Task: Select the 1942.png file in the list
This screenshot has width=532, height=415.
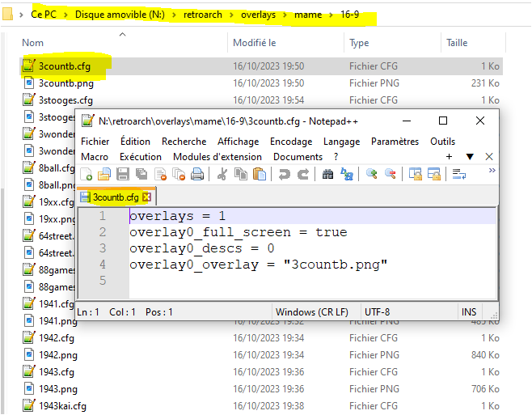Action: pos(57,354)
